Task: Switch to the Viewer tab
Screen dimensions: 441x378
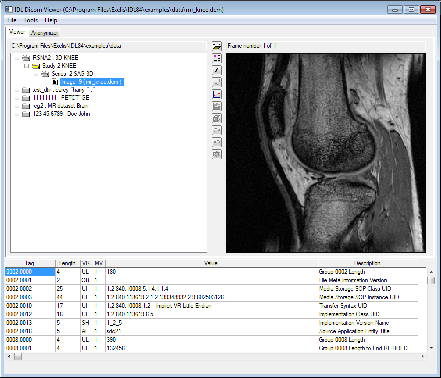Action: click(x=17, y=32)
